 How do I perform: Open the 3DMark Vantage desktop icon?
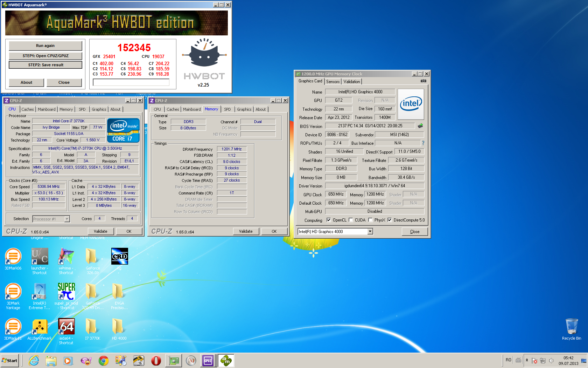tap(13, 296)
